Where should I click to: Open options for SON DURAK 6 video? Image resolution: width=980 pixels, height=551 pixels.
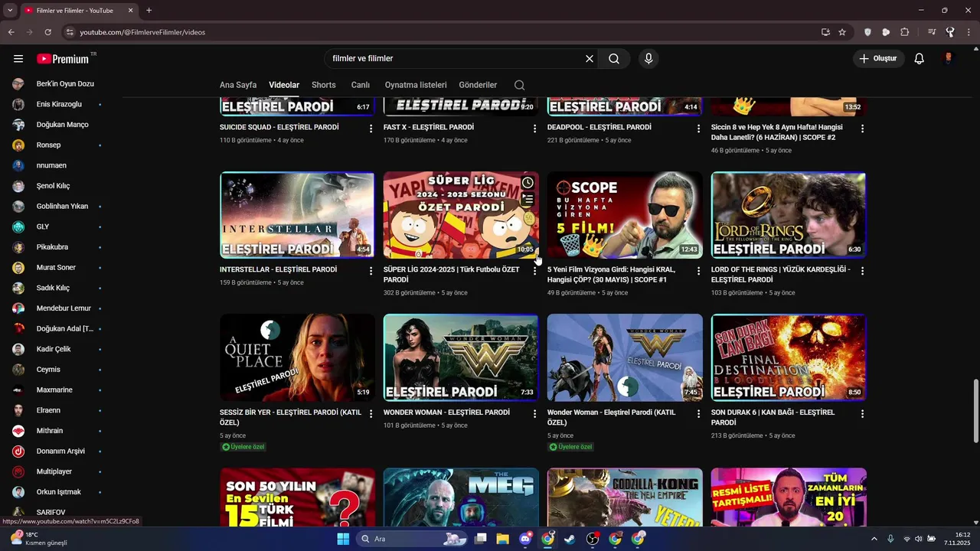[862, 413]
